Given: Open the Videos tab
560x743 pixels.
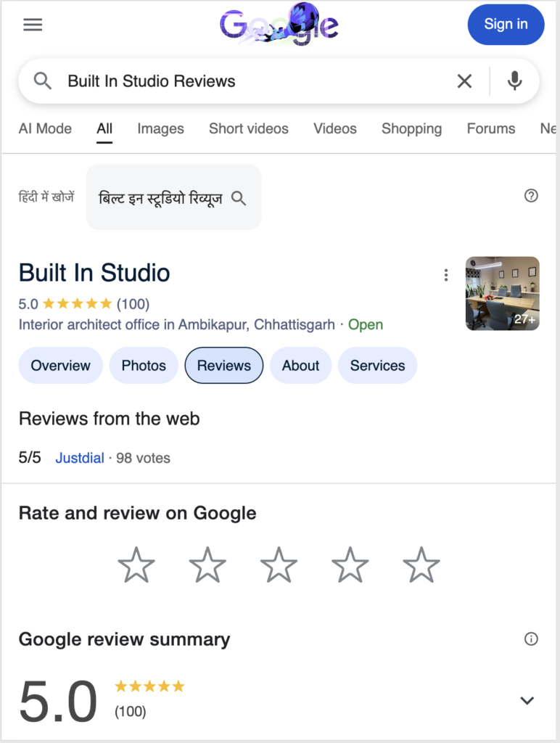Looking at the screenshot, I should (x=335, y=129).
